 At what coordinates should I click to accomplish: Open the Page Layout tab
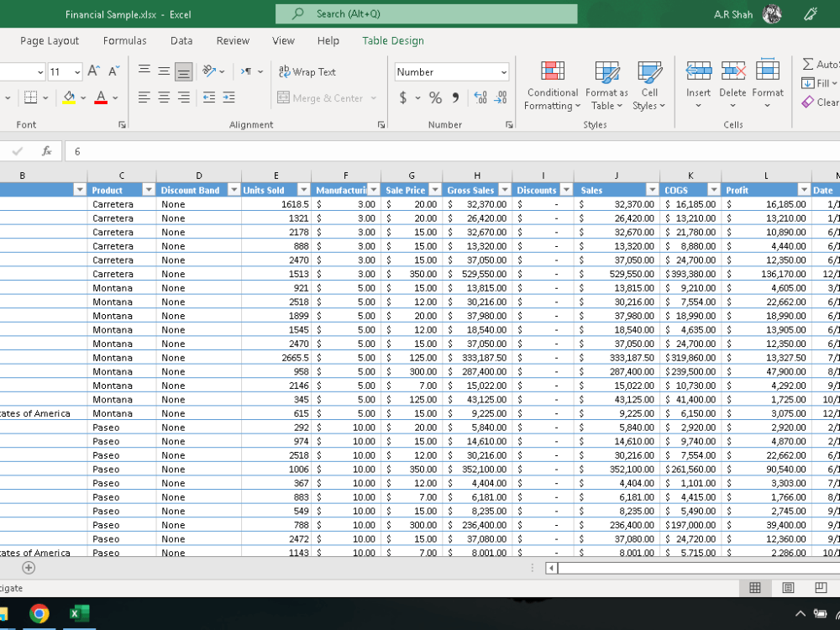tap(50, 40)
